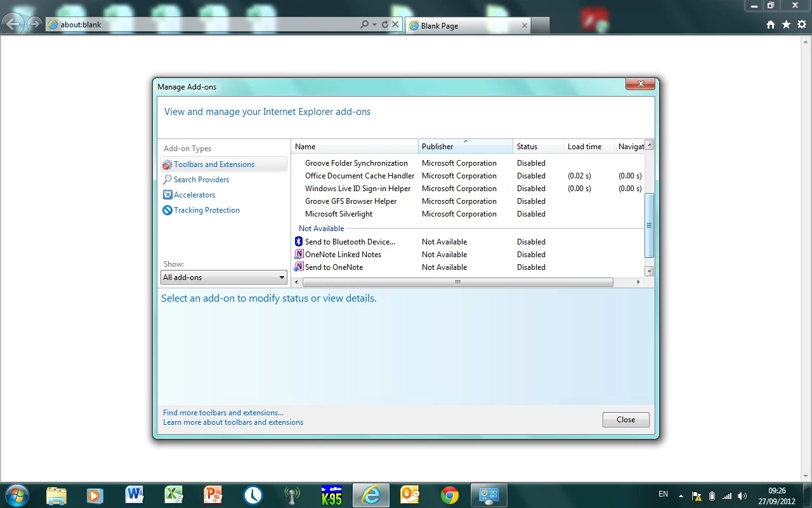Open Favorites star icon

(786, 25)
